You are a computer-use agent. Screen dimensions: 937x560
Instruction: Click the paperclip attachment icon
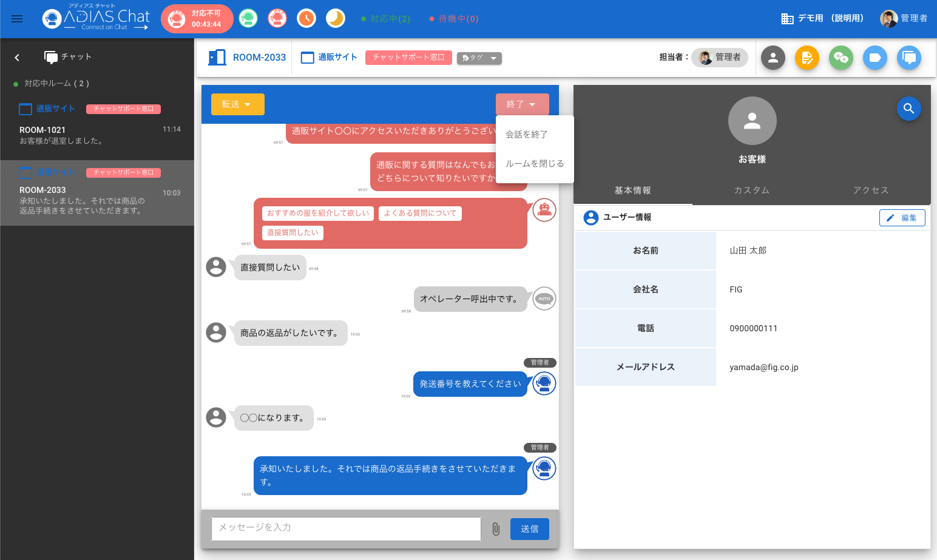point(496,529)
